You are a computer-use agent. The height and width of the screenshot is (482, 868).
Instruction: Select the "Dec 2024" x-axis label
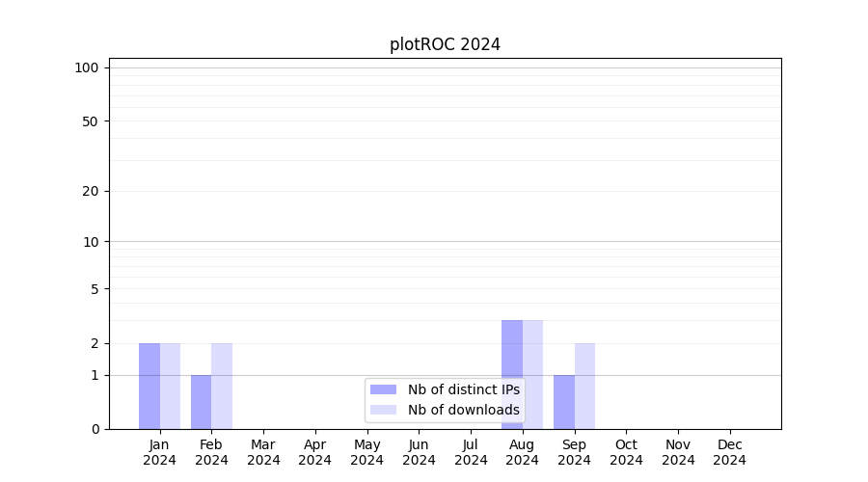point(729,452)
